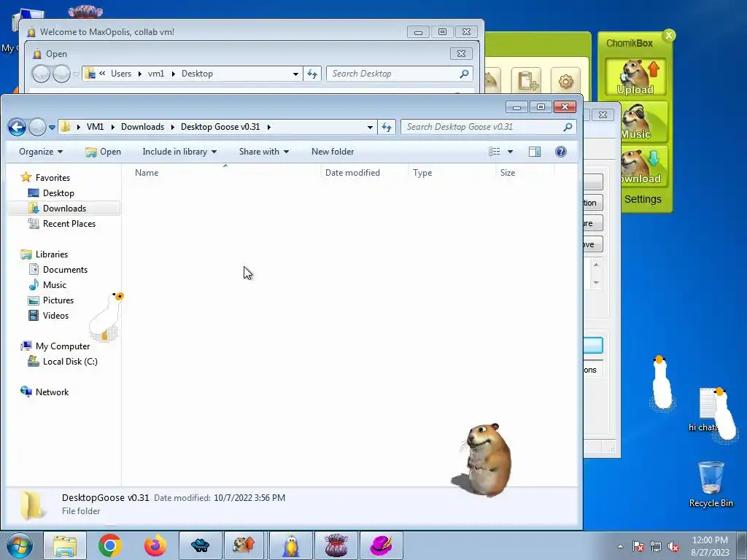Viewport: 747px width, 560px height.
Task: Select the Recycle Bin desktop icon
Action: (x=711, y=484)
